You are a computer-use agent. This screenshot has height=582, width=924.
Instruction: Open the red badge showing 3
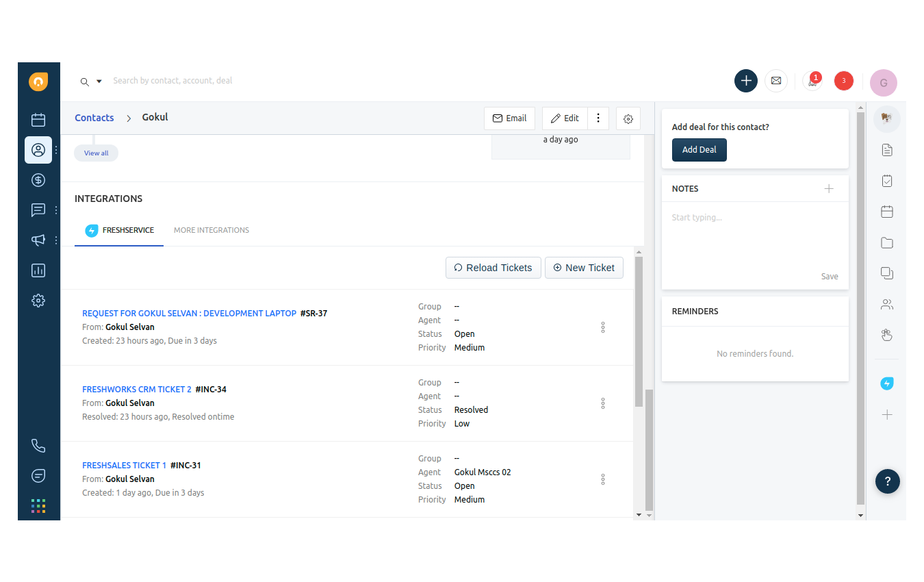pos(844,81)
